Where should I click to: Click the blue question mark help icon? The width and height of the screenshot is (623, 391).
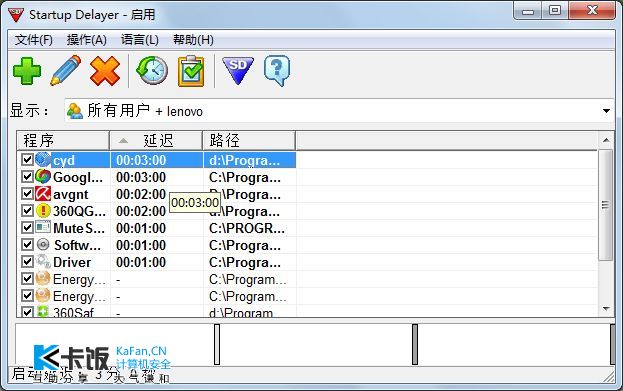277,70
